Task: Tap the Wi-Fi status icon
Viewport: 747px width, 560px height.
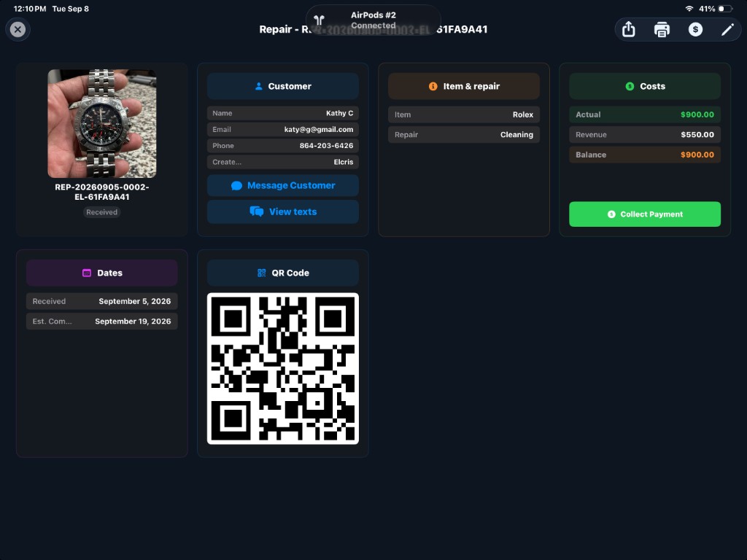Action: (x=689, y=9)
